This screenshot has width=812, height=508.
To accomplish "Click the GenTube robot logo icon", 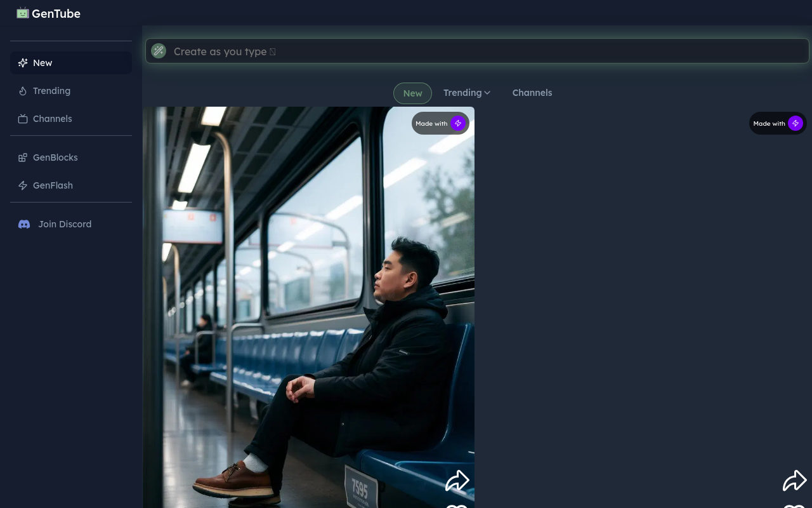I will 23,13.
